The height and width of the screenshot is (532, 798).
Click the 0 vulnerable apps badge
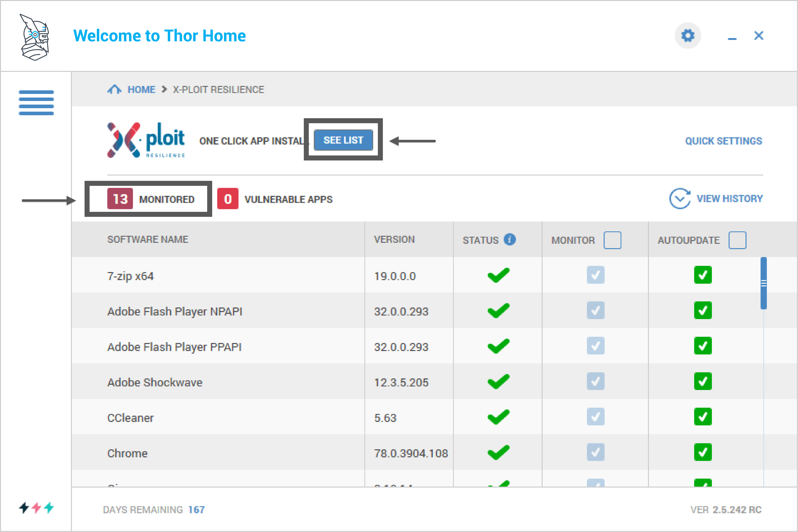tap(228, 199)
